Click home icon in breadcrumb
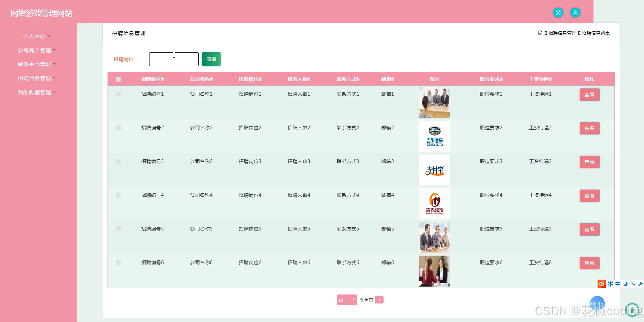 pyautogui.click(x=540, y=33)
